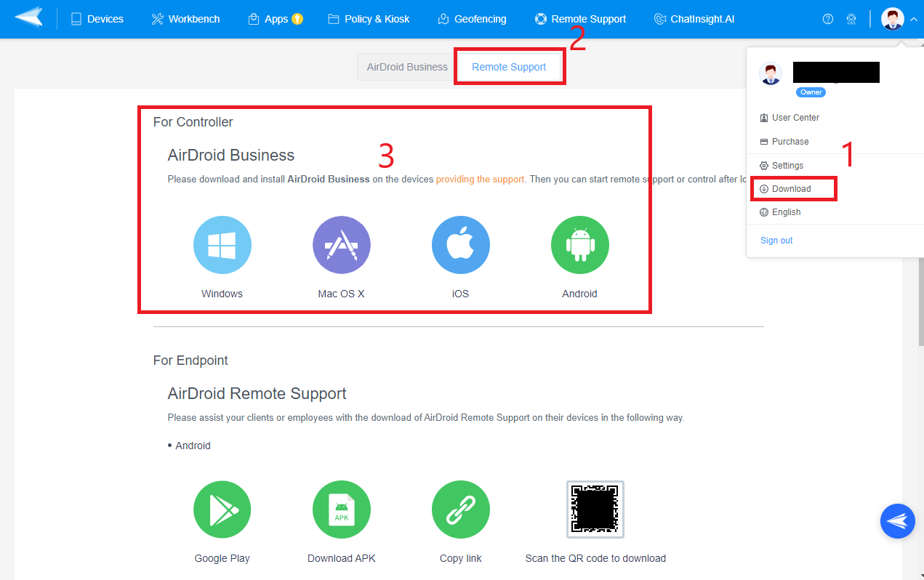Open User Center in account menu
This screenshot has height=580, width=924.
point(790,118)
